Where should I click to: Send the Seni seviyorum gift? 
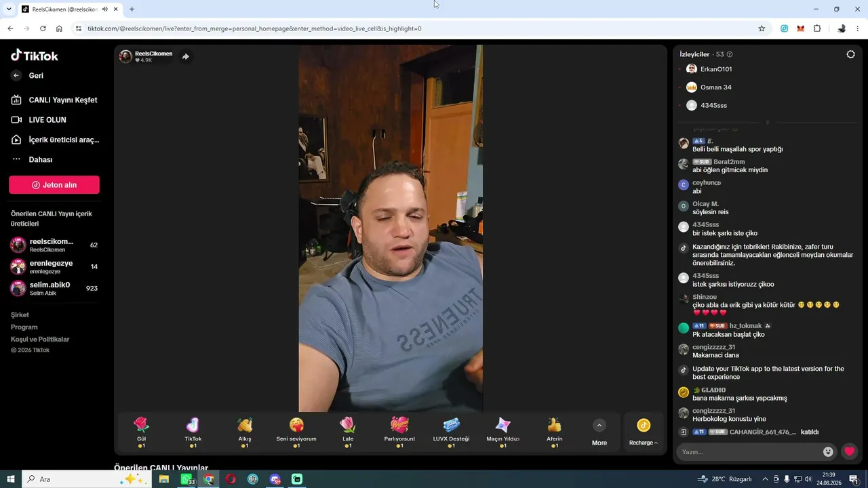296,432
